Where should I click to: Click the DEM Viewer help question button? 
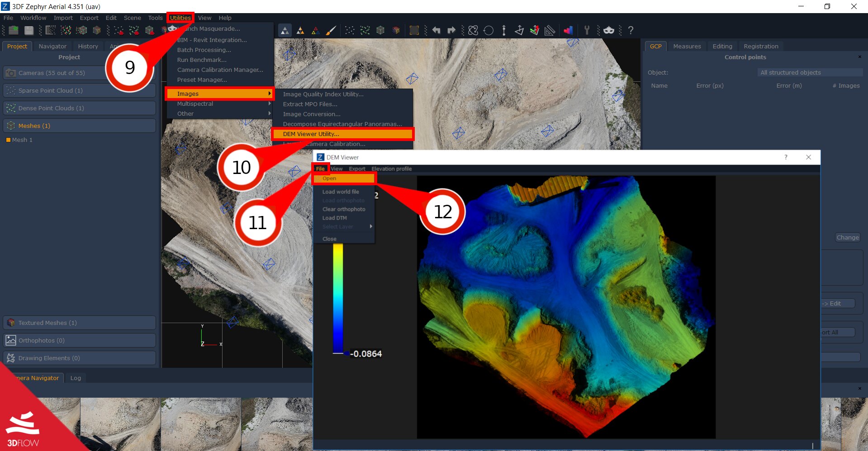pyautogui.click(x=786, y=157)
